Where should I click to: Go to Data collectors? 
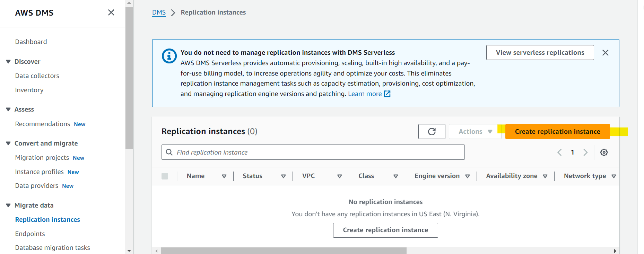(37, 76)
